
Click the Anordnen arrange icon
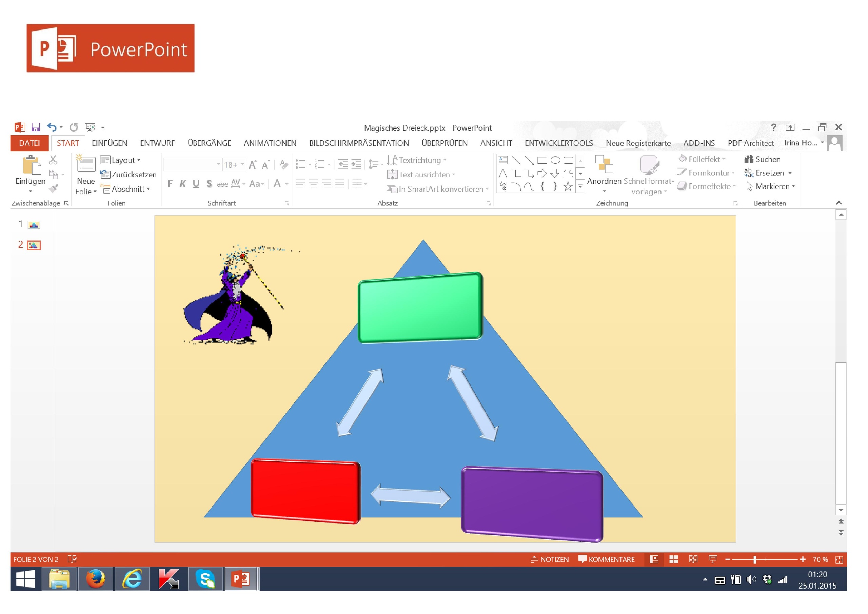[x=604, y=165]
